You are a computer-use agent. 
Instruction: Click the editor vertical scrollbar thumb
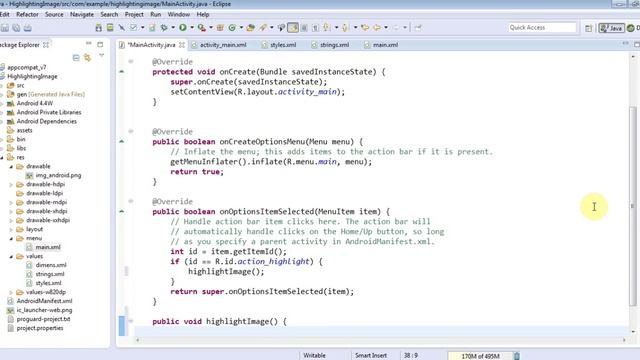(x=633, y=206)
